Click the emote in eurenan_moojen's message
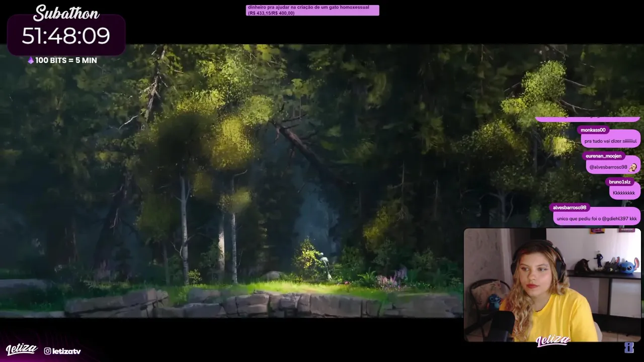This screenshot has height=362, width=644. pos(633,167)
